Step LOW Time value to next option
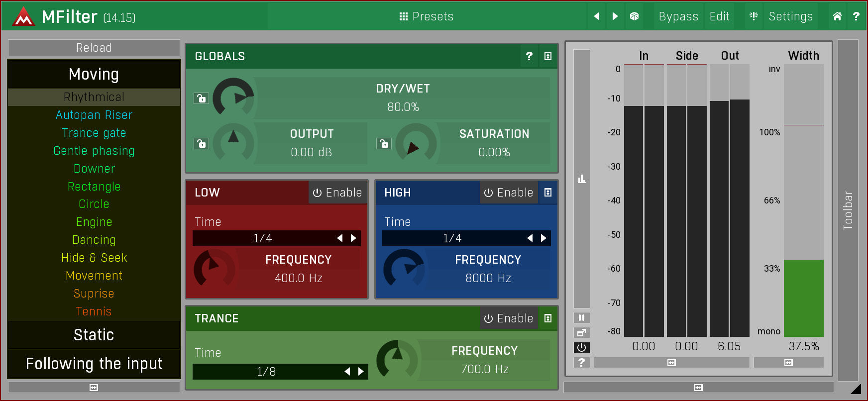Image resolution: width=868 pixels, height=401 pixels. tap(354, 238)
